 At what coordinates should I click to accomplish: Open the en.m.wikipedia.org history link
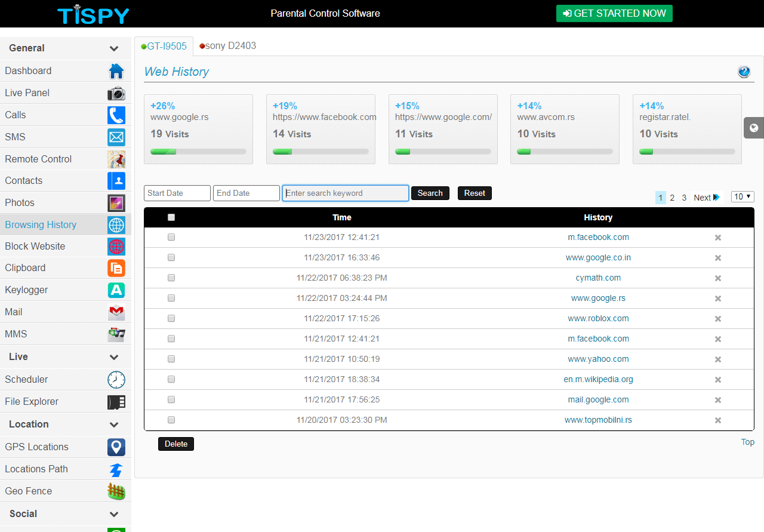[598, 379]
